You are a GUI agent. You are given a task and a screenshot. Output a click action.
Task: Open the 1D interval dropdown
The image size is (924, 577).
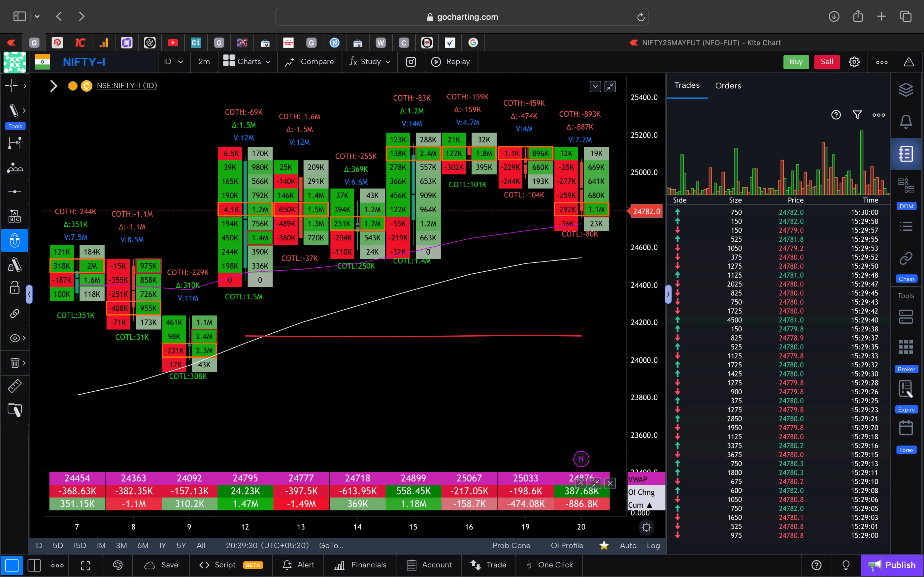[174, 62]
